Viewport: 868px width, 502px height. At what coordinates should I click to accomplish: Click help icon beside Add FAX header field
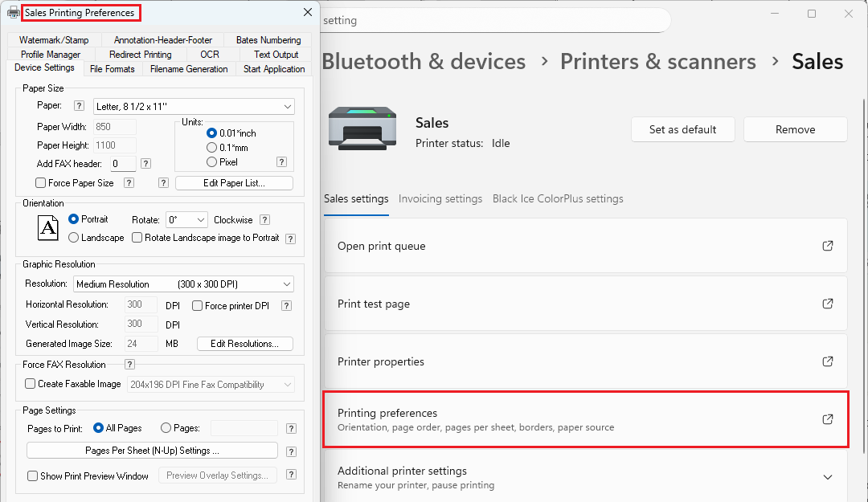(x=145, y=164)
